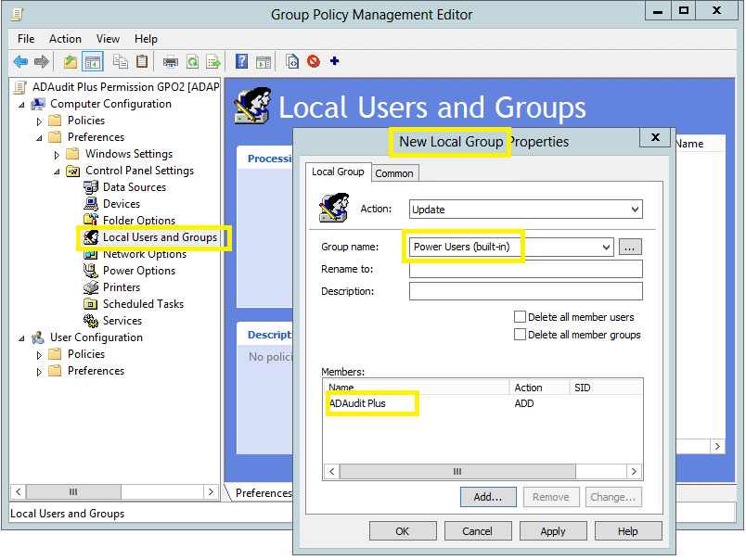Enable Delete all member groups checkbox
The height and width of the screenshot is (560, 746).
pyautogui.click(x=521, y=335)
